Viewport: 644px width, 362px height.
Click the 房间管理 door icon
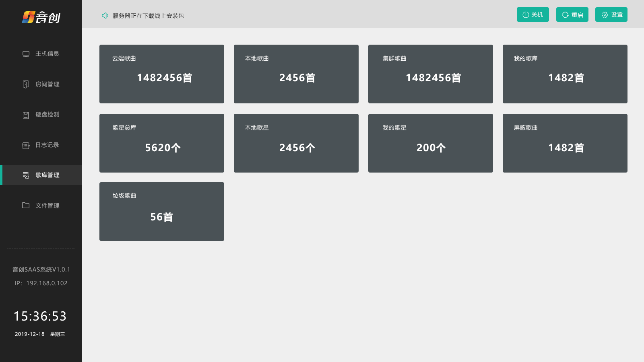coord(26,84)
